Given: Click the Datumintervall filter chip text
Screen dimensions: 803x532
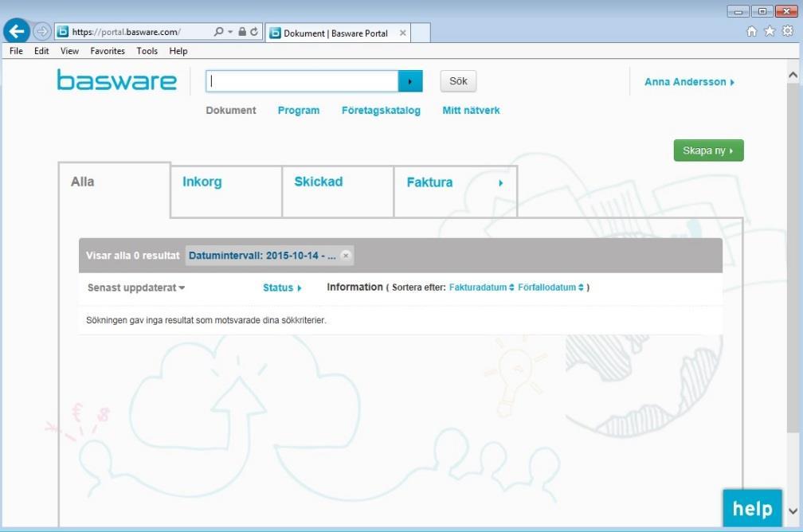Looking at the screenshot, I should point(262,256).
